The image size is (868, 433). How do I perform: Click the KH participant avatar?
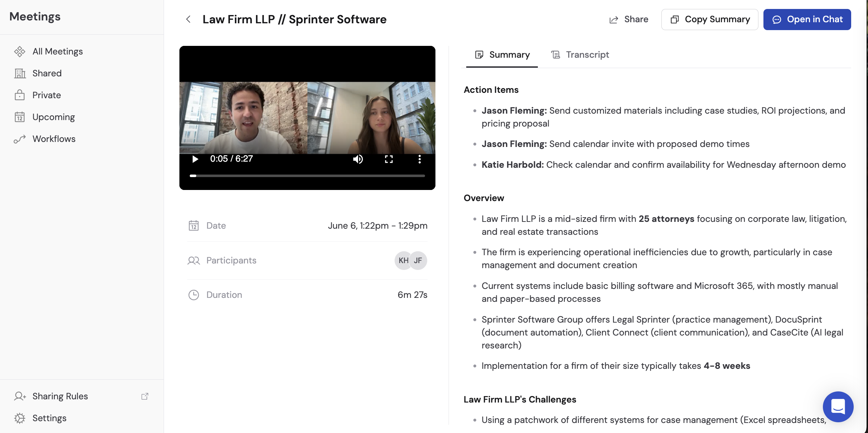[403, 261]
